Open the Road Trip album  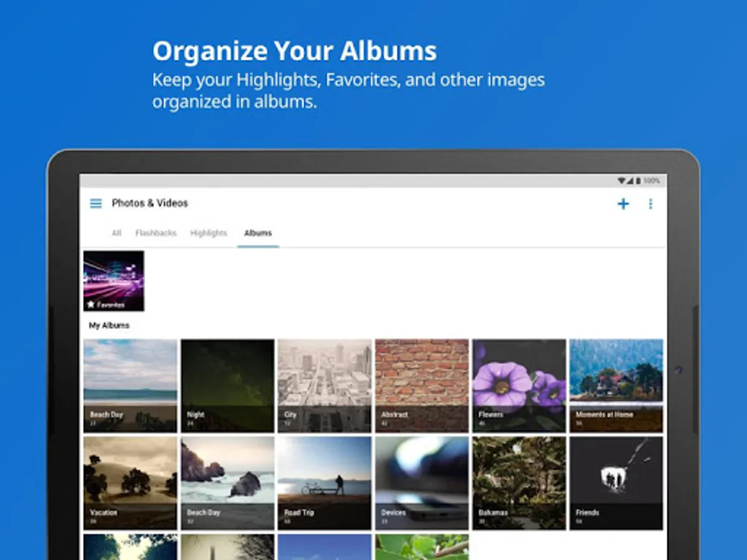click(x=324, y=483)
